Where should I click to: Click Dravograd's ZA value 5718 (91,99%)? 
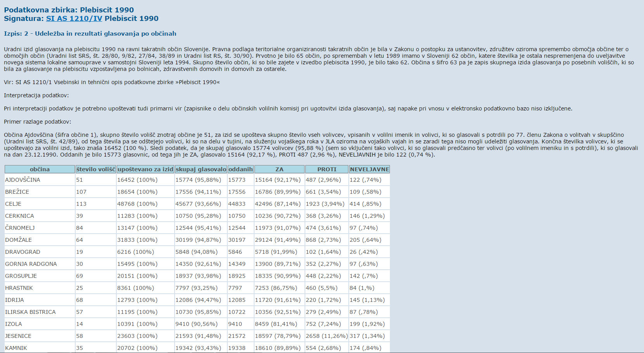(x=276, y=252)
